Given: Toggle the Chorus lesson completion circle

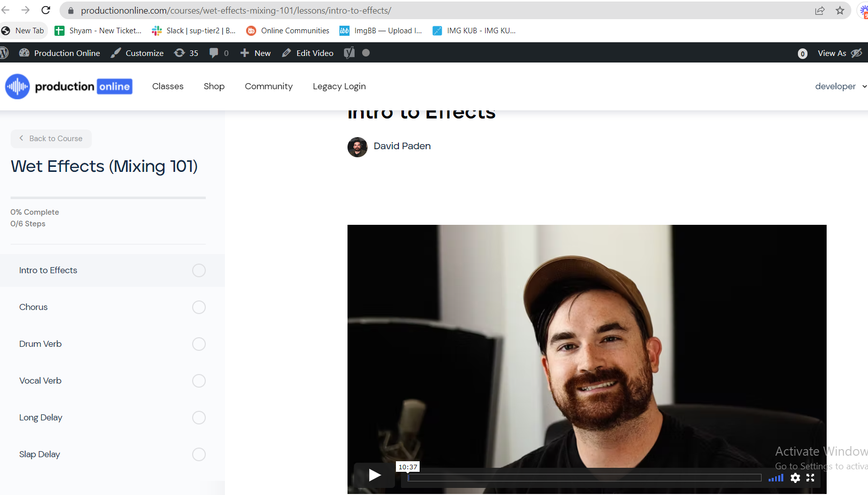Looking at the screenshot, I should [x=199, y=307].
